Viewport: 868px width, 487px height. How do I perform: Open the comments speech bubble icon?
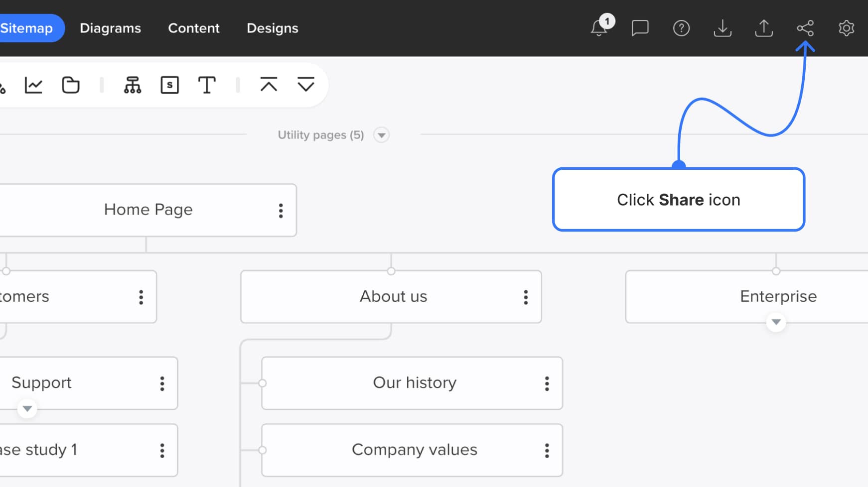coord(640,28)
